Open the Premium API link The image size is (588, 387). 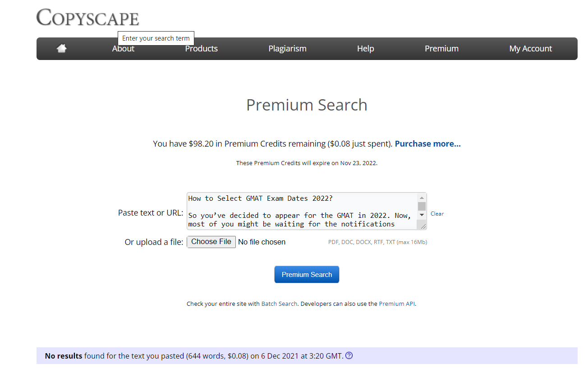[x=397, y=304]
